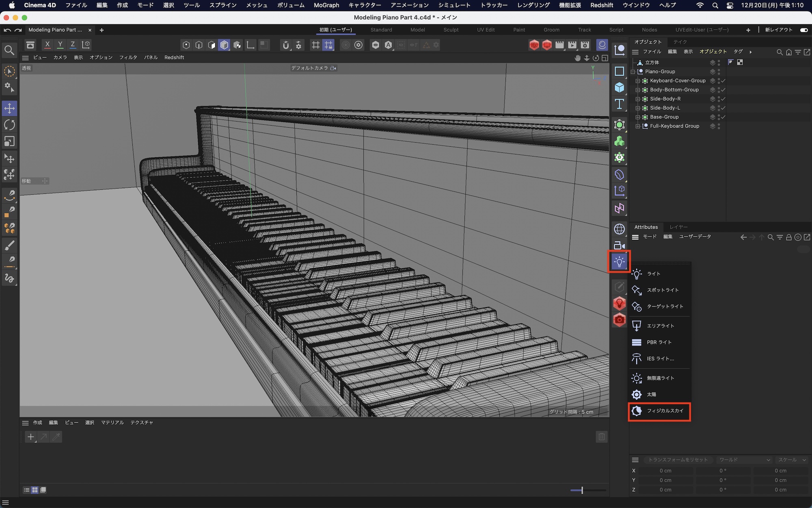Screen dimensions: 812x508
Task: Toggle visibility dots of Base-Group
Action: (719, 117)
